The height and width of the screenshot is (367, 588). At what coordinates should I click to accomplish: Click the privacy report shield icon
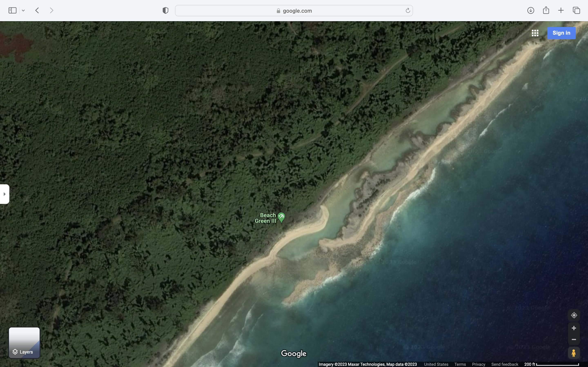(165, 10)
